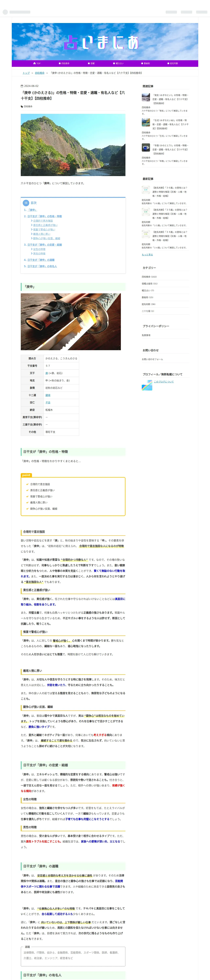This screenshot has width=210, height=980.
Task: Click the このブログについて link
Action: point(164,382)
